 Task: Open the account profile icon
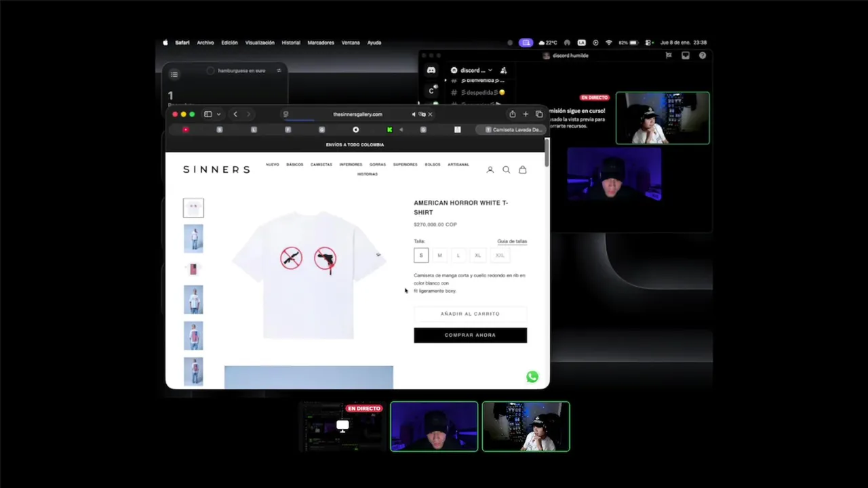pos(490,169)
